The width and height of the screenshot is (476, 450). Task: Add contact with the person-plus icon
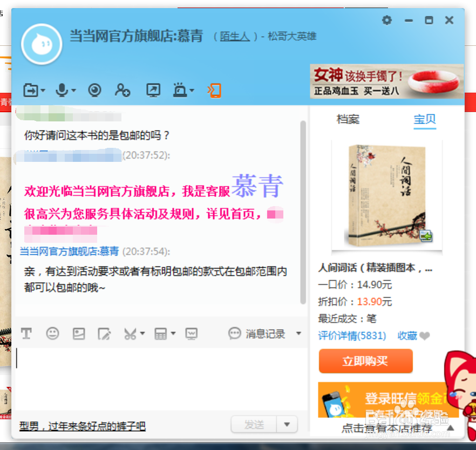[123, 90]
